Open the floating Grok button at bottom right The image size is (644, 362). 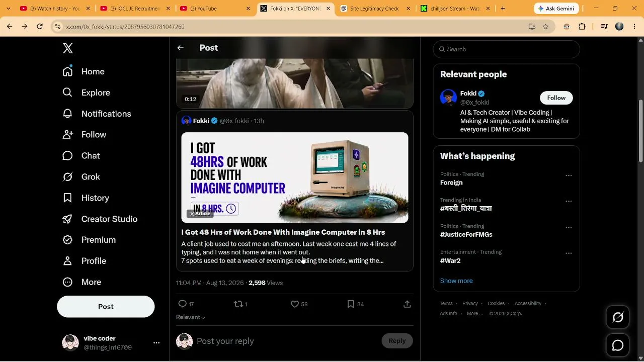[x=618, y=317]
